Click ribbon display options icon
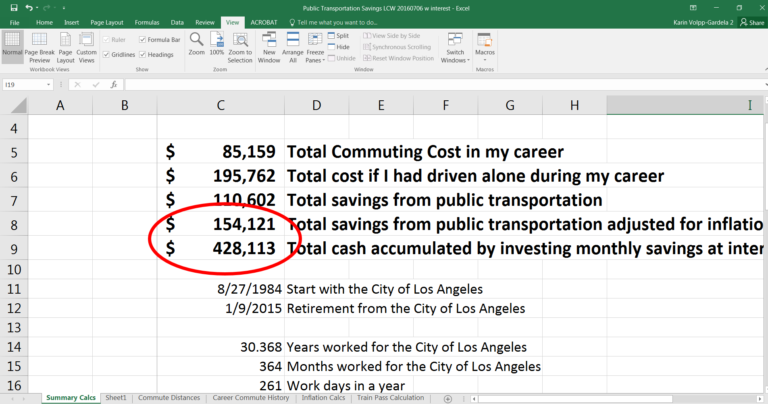This screenshot has height=404, width=768. click(693, 8)
